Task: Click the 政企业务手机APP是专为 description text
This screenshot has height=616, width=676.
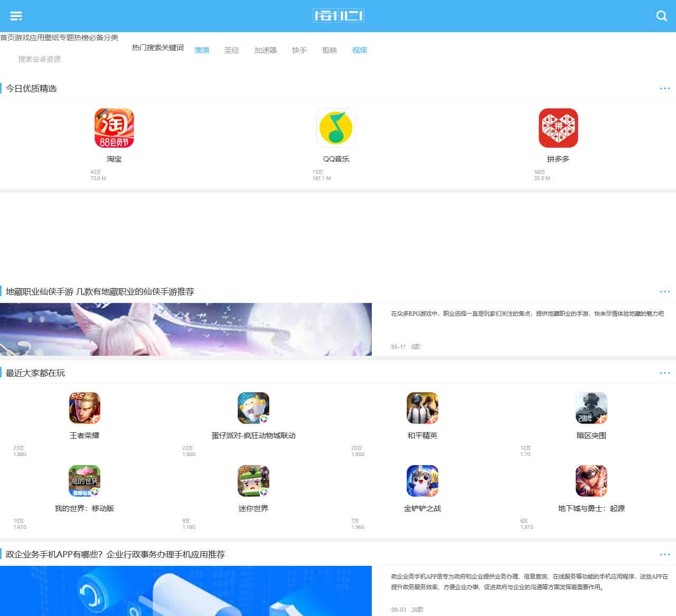Action: (x=530, y=582)
